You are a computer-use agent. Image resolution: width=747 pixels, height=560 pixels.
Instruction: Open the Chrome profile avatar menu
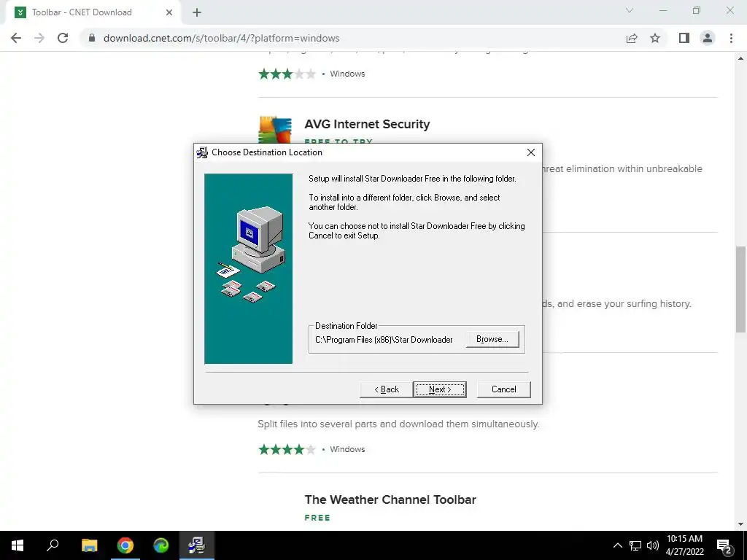[x=708, y=38]
